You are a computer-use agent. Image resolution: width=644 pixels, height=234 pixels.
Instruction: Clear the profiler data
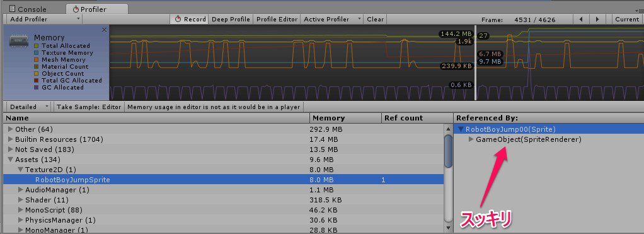tap(375, 20)
